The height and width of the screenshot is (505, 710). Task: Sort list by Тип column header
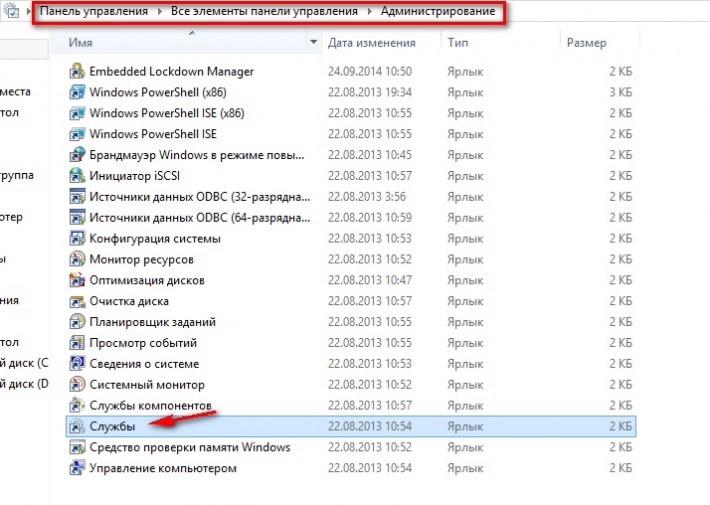459,43
